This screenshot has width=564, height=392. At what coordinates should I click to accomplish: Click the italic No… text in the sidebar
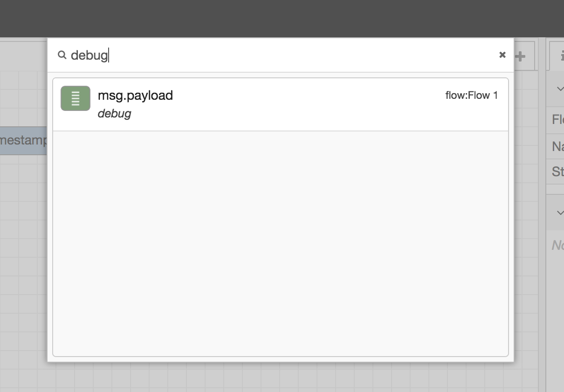coord(557,245)
